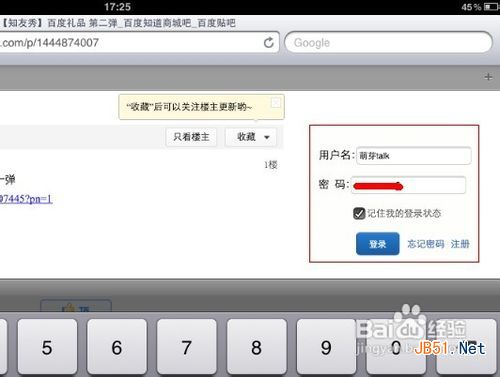This screenshot has width=500, height=377.
Task: Open the 忘记密码 link
Action: (426, 244)
